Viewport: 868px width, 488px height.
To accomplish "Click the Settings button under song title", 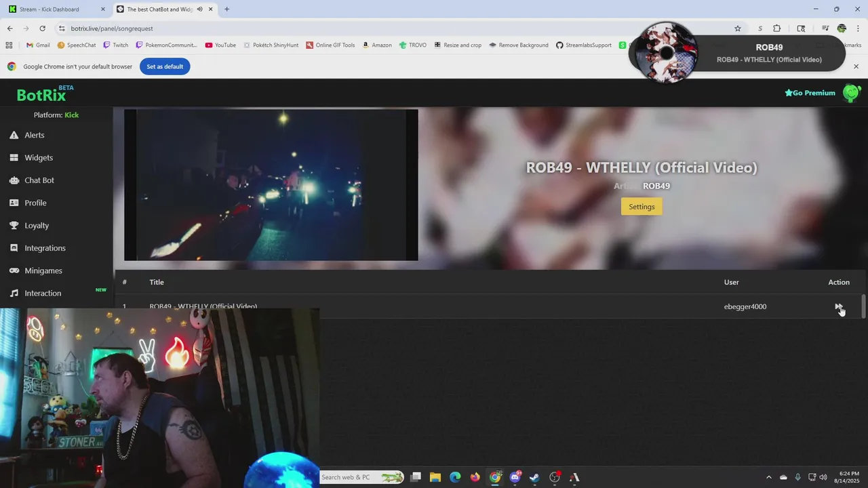I will (642, 207).
